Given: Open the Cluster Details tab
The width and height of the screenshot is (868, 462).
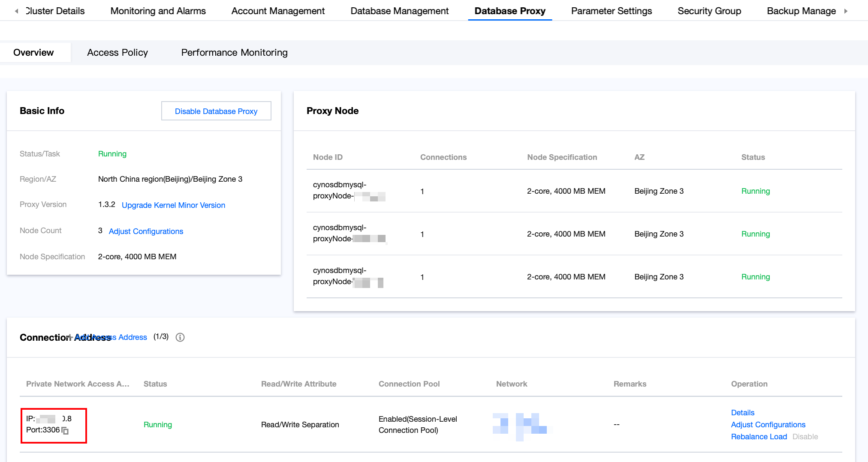Looking at the screenshot, I should tap(55, 11).
